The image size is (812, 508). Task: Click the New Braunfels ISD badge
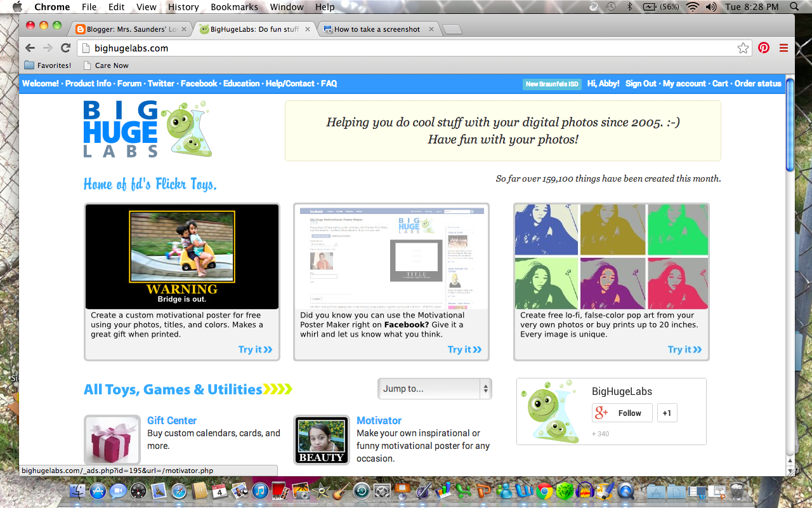552,84
